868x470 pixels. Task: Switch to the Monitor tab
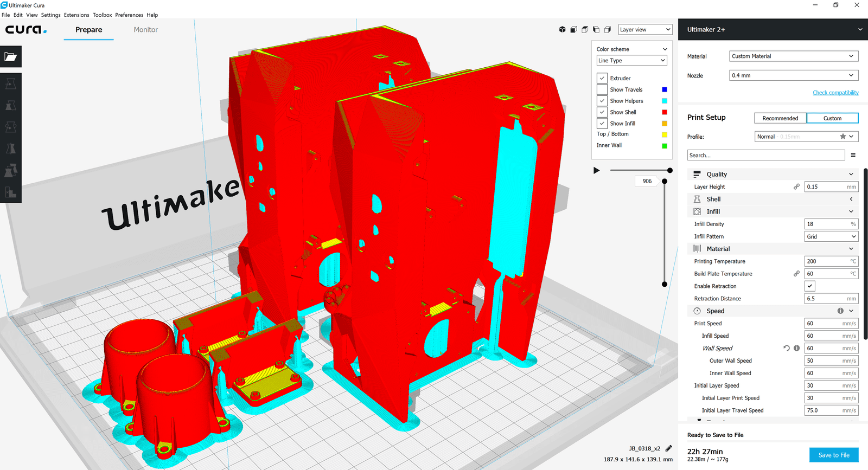(x=146, y=30)
